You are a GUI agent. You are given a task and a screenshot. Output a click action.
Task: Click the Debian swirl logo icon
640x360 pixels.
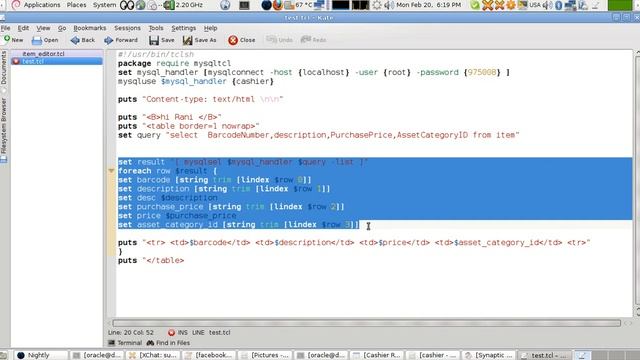[x=16, y=5]
